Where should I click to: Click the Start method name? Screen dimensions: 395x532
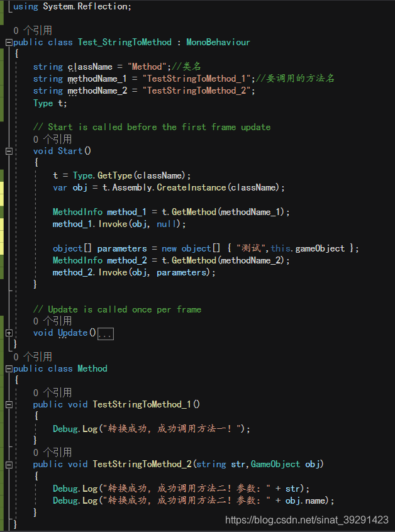tap(70, 151)
